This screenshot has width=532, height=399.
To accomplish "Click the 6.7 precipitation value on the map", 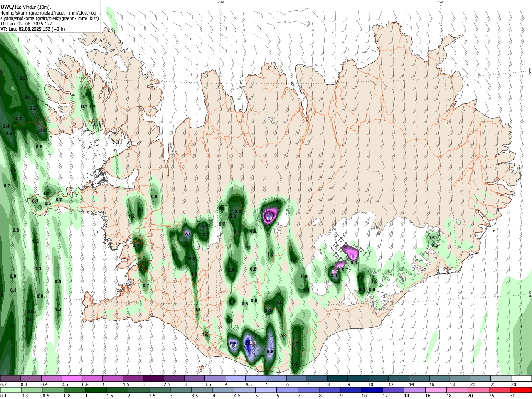I will point(187,234).
